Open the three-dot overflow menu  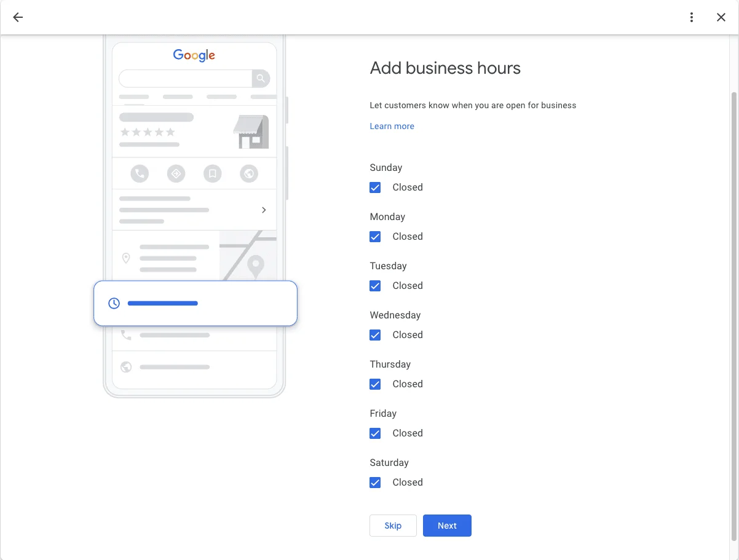pos(692,17)
